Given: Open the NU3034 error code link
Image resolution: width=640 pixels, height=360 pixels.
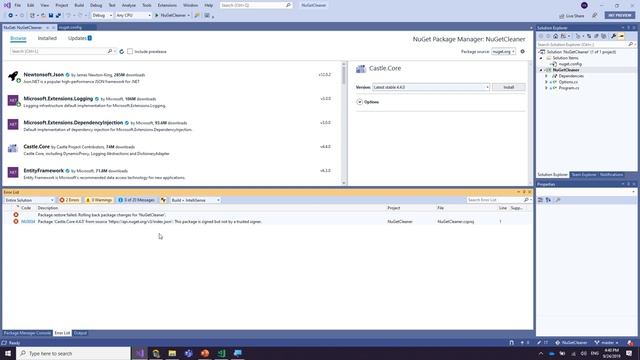Looking at the screenshot, I should click(x=28, y=222).
